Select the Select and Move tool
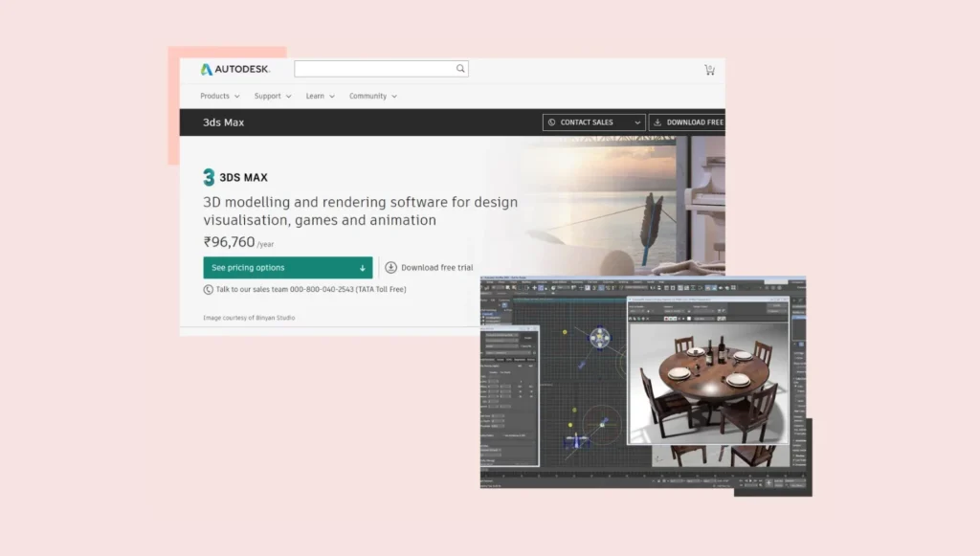The width and height of the screenshot is (980, 556). pos(534,287)
